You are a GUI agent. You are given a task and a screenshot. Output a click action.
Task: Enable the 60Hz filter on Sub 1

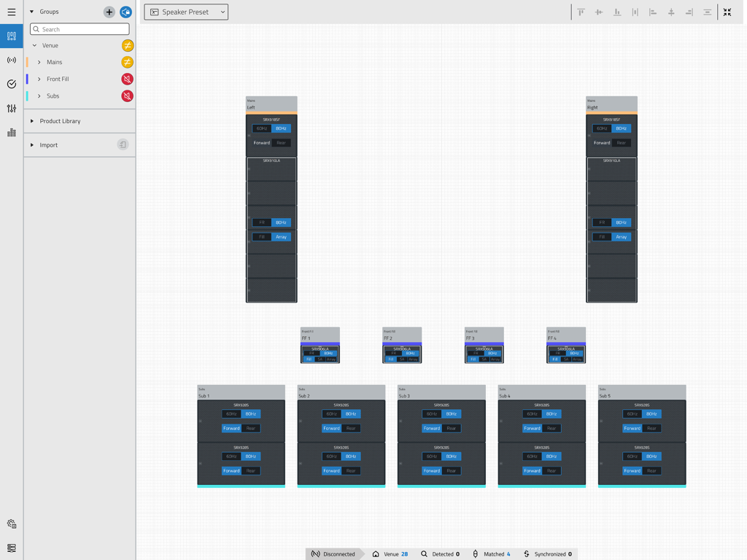click(x=231, y=413)
